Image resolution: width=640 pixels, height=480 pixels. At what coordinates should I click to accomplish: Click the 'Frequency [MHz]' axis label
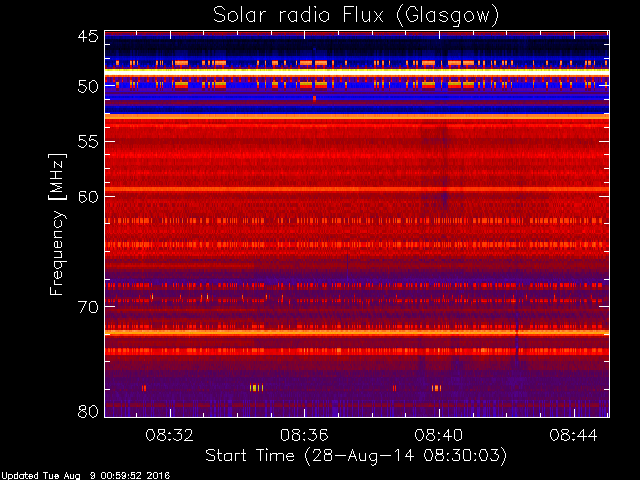[x=57, y=224]
